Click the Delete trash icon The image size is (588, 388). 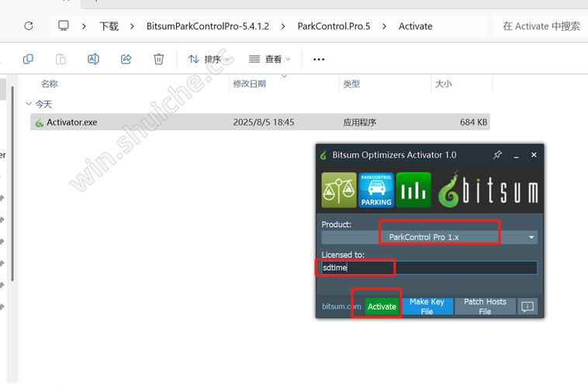pyautogui.click(x=158, y=59)
